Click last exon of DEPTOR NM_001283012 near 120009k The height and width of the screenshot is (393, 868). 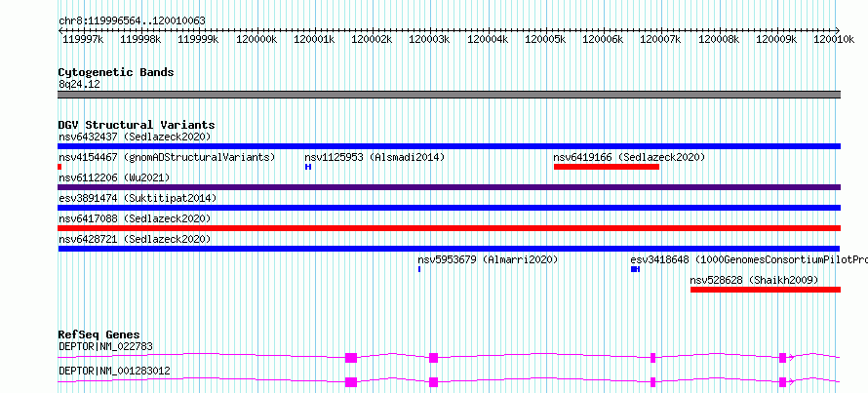point(783,382)
